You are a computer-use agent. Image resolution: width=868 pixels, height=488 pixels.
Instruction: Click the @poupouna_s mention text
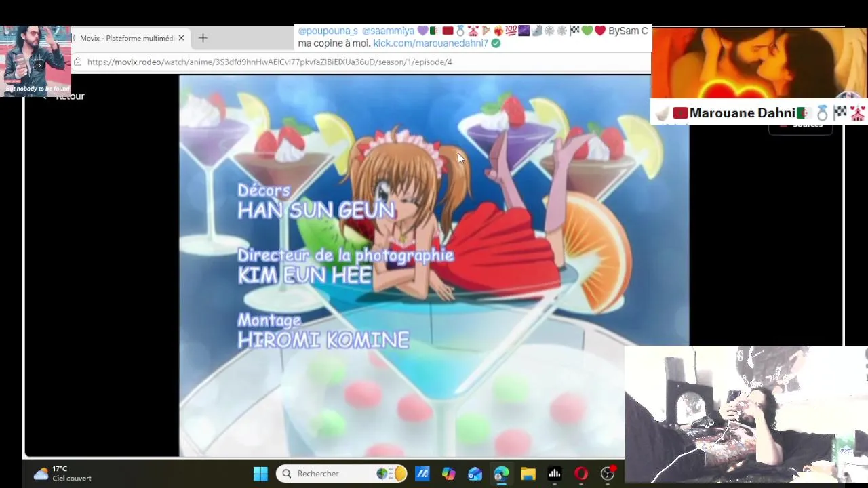pyautogui.click(x=328, y=31)
